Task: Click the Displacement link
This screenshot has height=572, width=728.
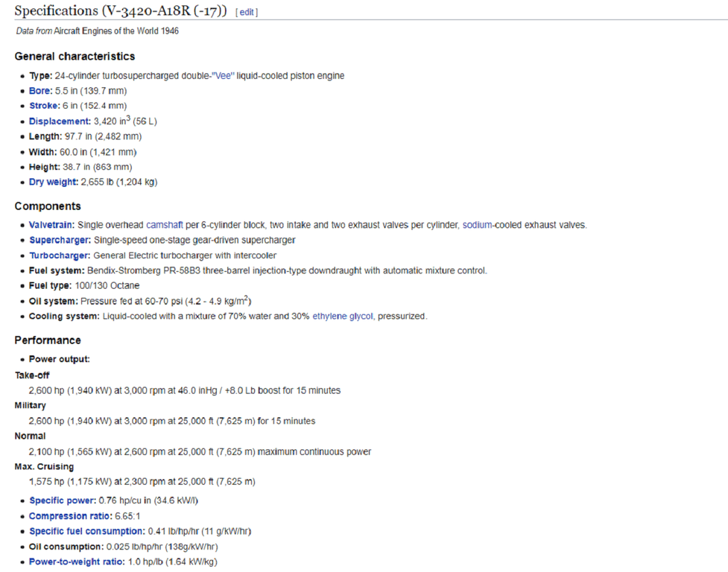Action: point(58,121)
